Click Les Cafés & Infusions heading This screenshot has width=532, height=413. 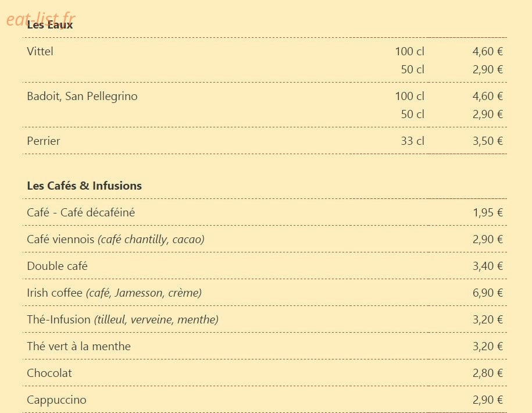pyautogui.click(x=84, y=186)
